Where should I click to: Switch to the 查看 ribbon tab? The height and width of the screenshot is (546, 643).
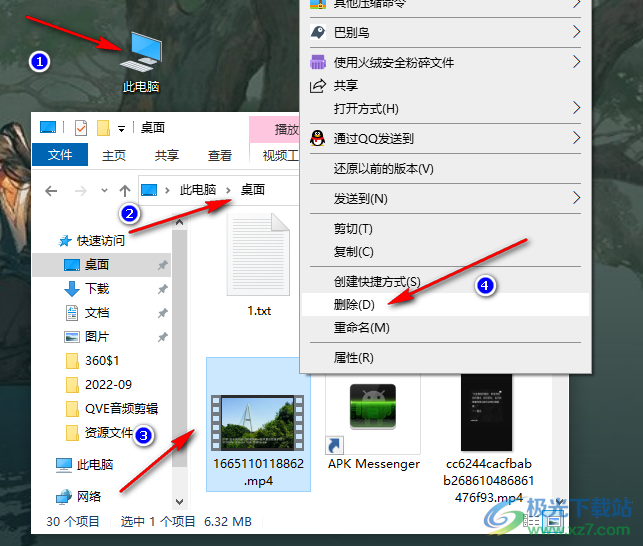point(220,155)
